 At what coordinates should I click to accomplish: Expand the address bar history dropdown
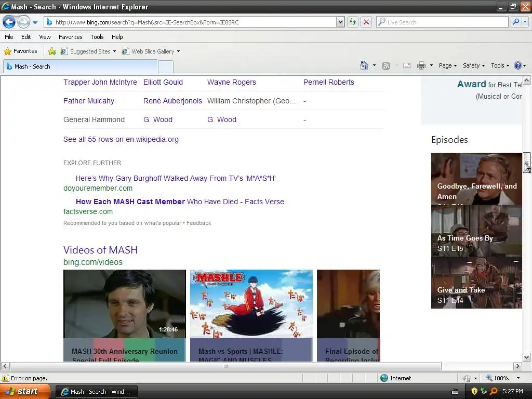coord(340,22)
